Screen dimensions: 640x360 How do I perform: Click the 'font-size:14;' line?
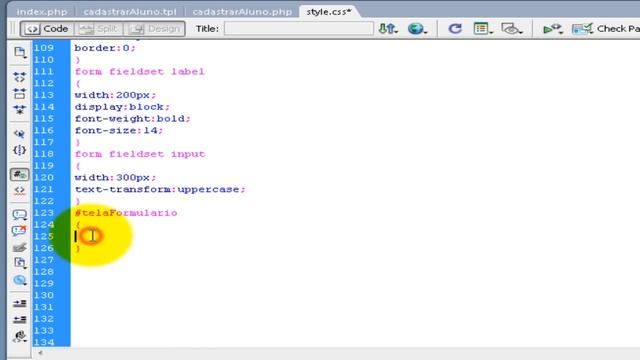(x=119, y=131)
